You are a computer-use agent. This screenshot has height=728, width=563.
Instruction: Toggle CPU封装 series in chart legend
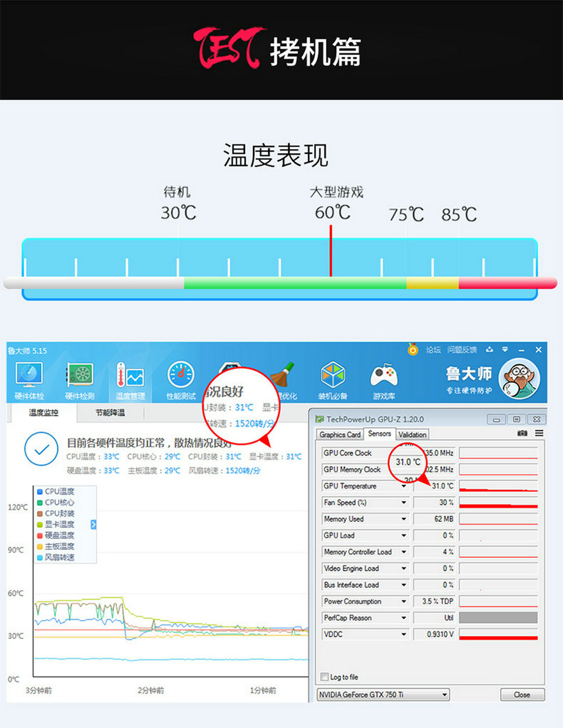point(55,513)
